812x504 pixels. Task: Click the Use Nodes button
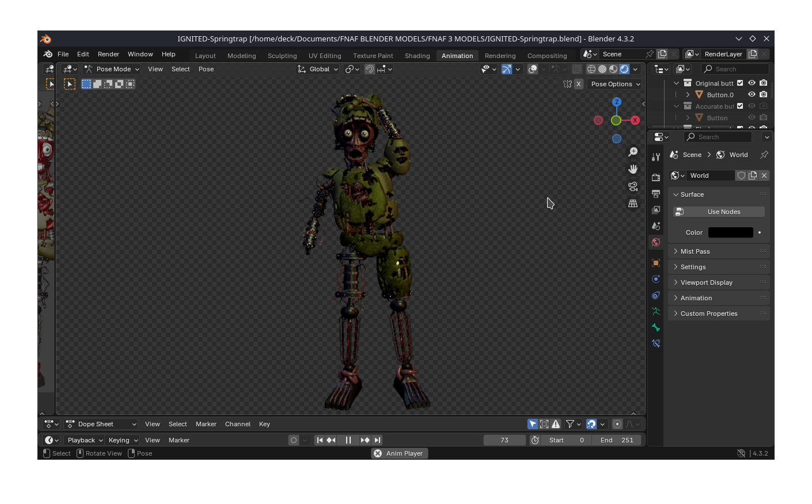point(719,212)
